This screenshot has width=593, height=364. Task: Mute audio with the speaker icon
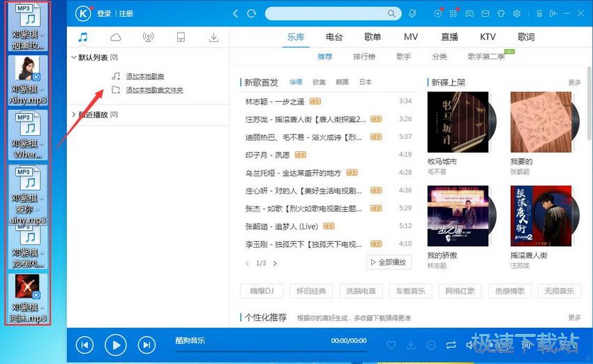point(470,344)
